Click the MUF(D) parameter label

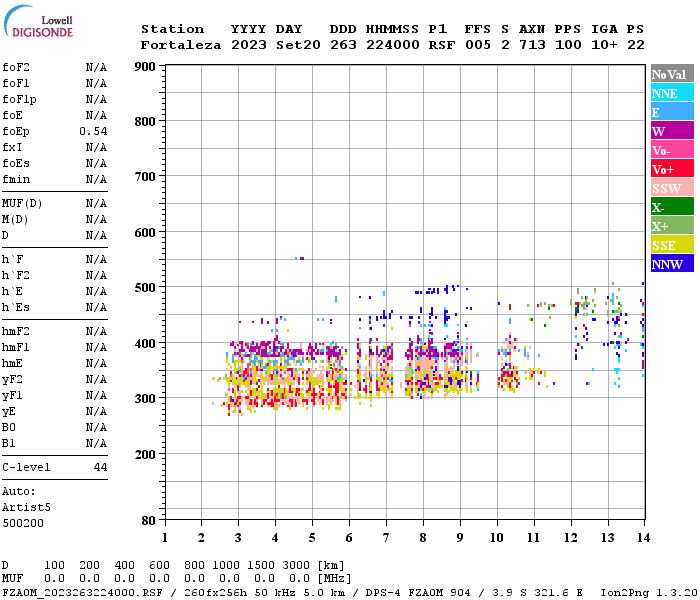pos(21,203)
